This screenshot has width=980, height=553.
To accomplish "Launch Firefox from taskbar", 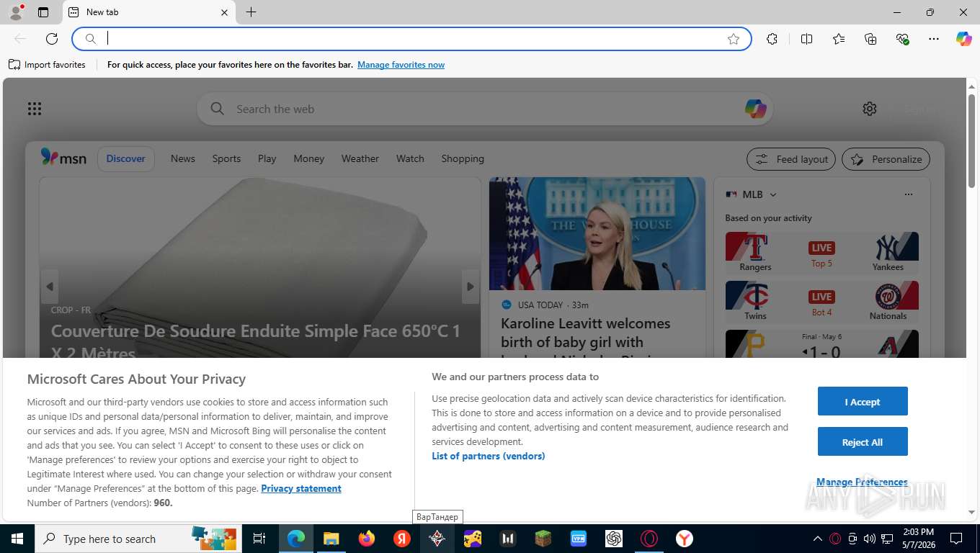I will coord(367,539).
